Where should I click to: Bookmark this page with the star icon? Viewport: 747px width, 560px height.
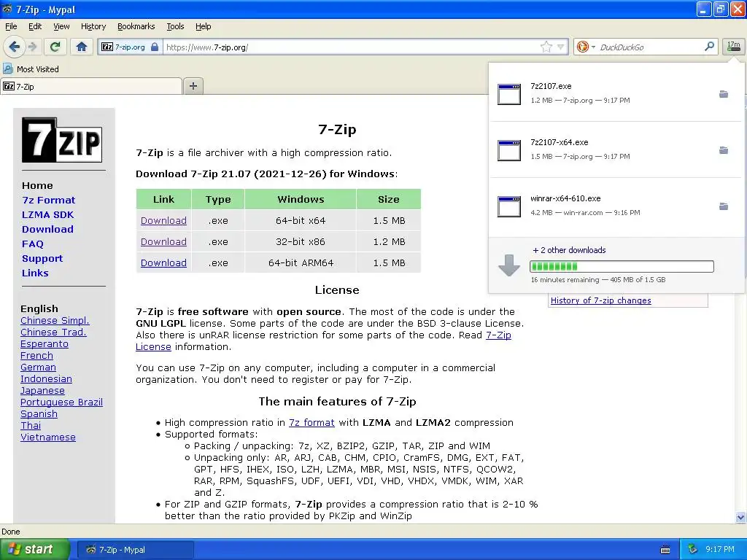click(546, 47)
